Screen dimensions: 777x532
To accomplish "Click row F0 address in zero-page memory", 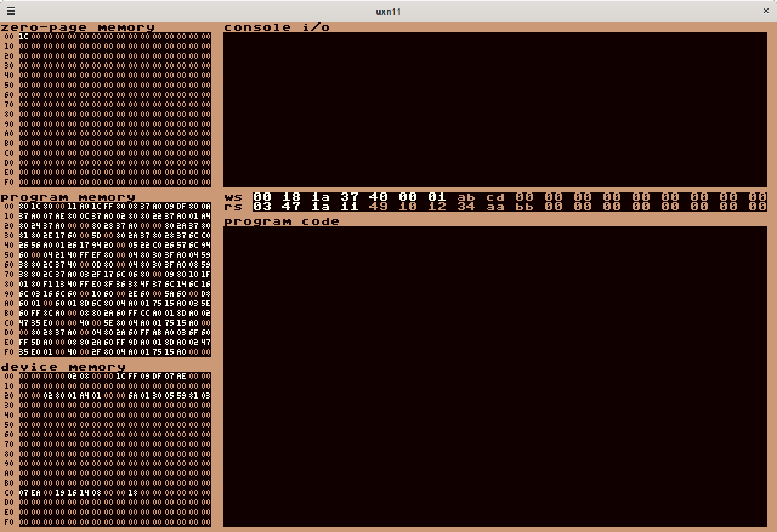I will coord(9,182).
